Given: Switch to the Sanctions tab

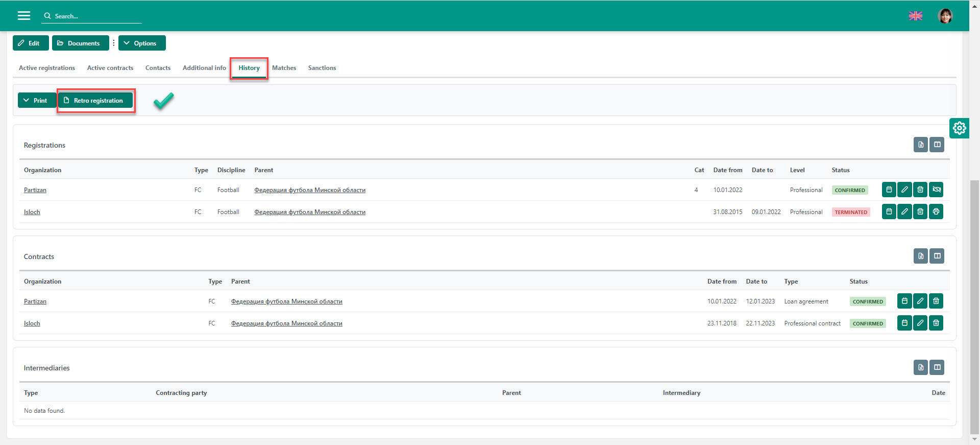Looking at the screenshot, I should click(x=322, y=68).
